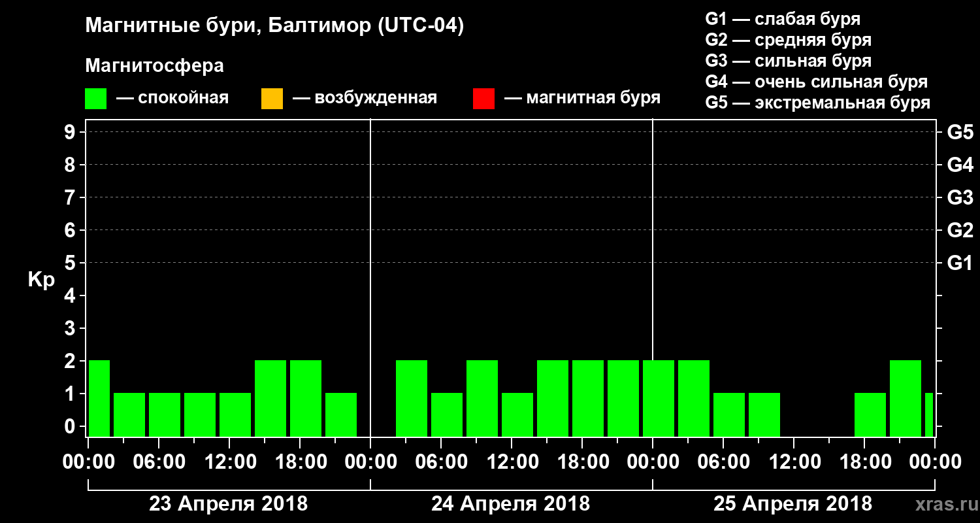Click the Kp 2 bar at 15:00 on 23 April
980x523 pixels.
coord(270,398)
